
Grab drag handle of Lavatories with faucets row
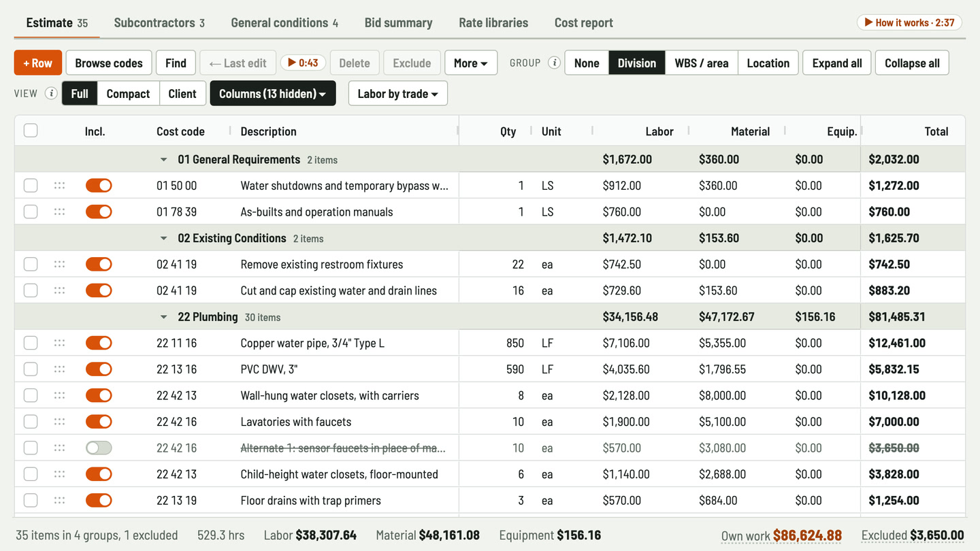point(59,422)
